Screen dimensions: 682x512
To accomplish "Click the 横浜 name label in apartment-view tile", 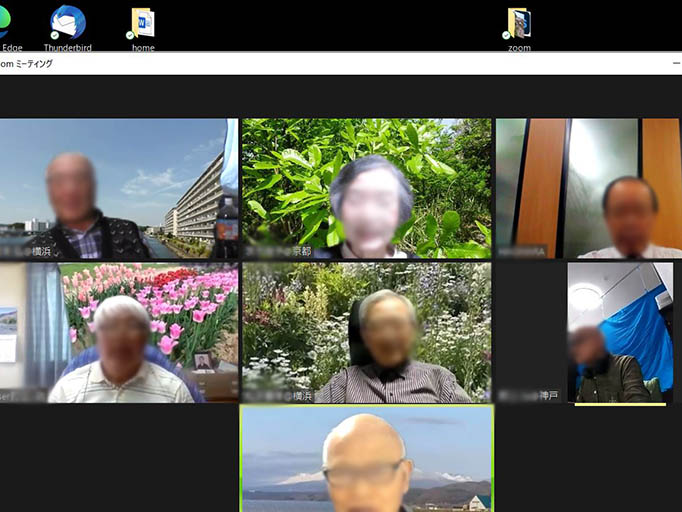I will pyautogui.click(x=40, y=252).
